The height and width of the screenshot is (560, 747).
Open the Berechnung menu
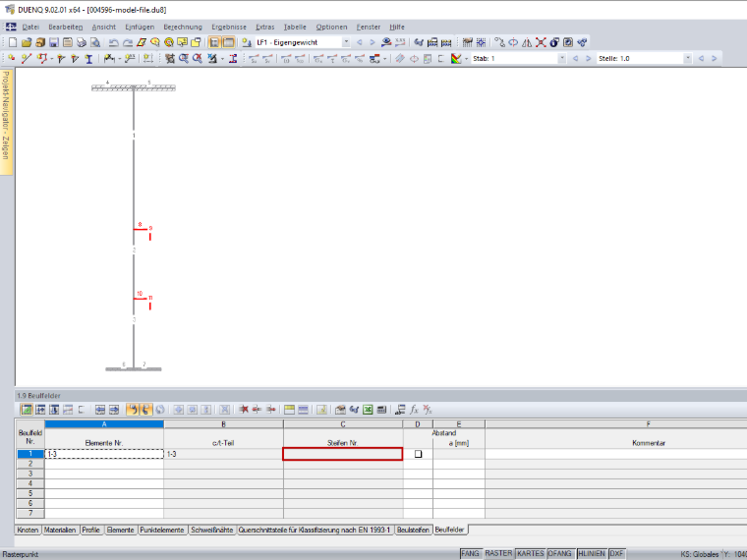[x=183, y=28]
